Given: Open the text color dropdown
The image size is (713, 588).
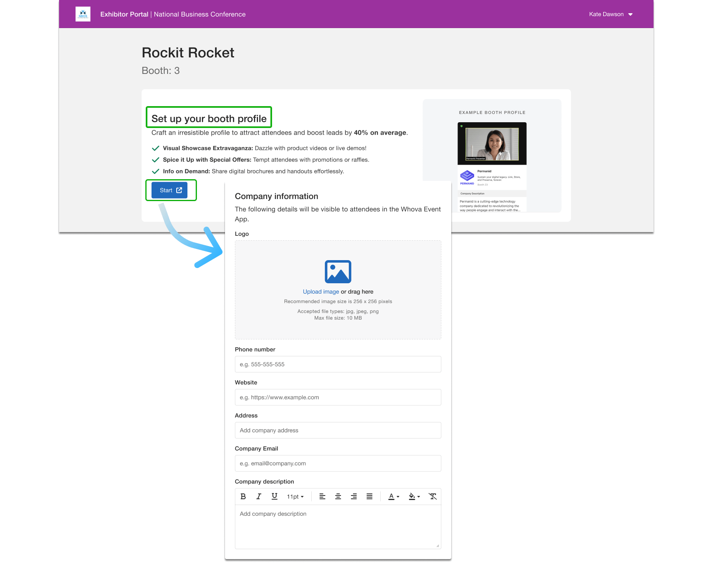Looking at the screenshot, I should coord(394,497).
